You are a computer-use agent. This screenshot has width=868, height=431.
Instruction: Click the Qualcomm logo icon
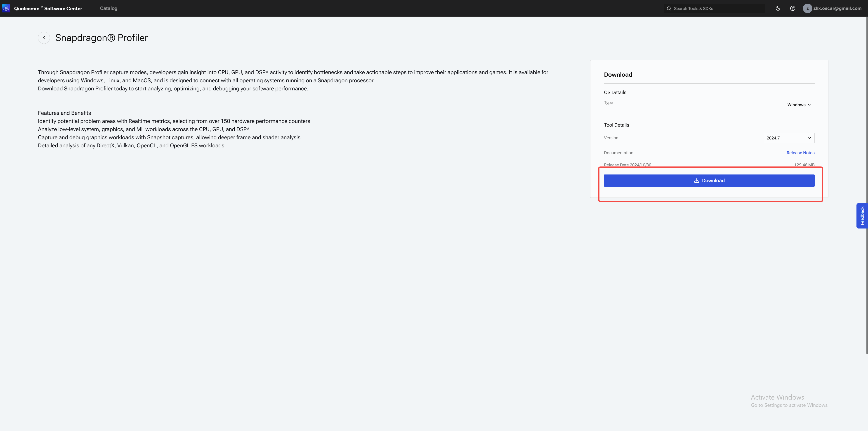click(6, 8)
